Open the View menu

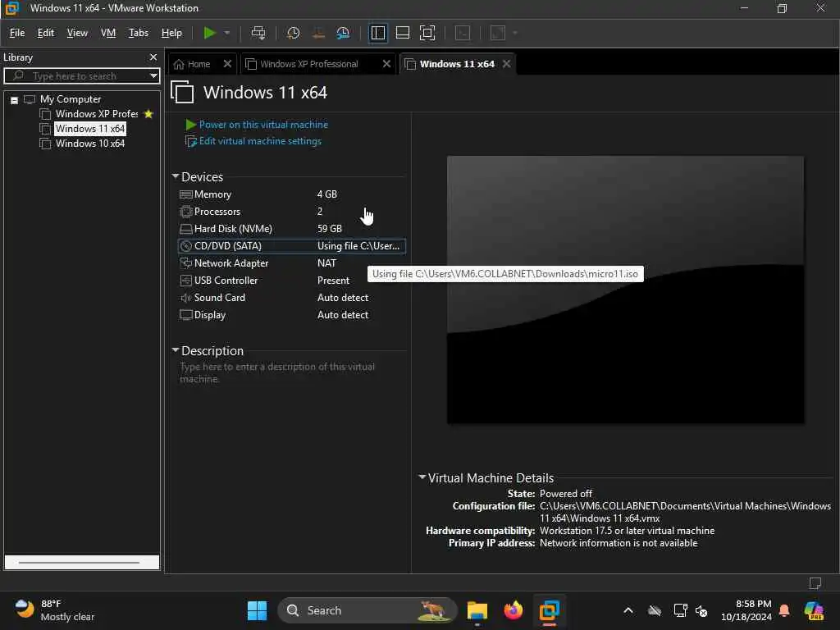click(77, 33)
